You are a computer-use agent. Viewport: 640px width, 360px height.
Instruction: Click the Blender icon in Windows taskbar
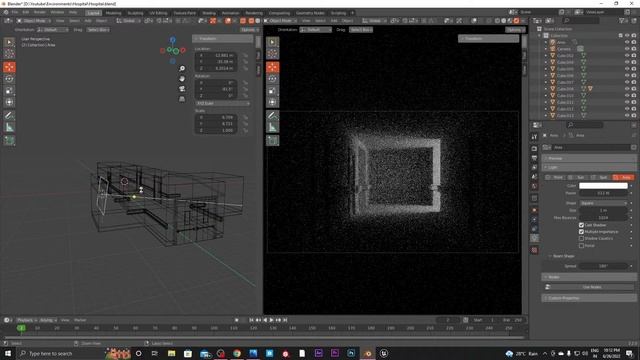(368, 353)
